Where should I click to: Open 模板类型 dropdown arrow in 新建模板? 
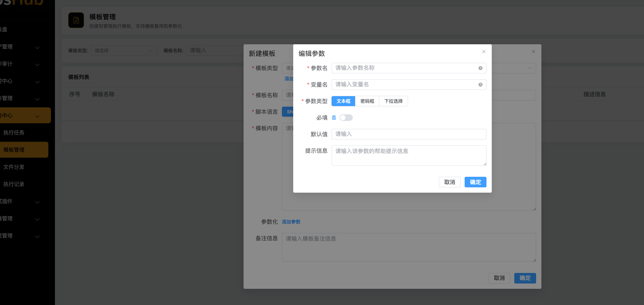(x=529, y=68)
